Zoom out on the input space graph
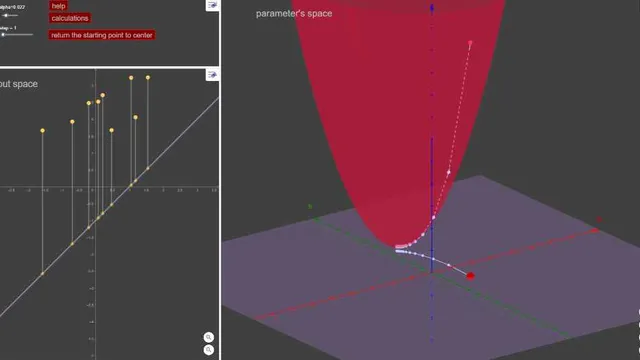This screenshot has width=640, height=360. 209,350
